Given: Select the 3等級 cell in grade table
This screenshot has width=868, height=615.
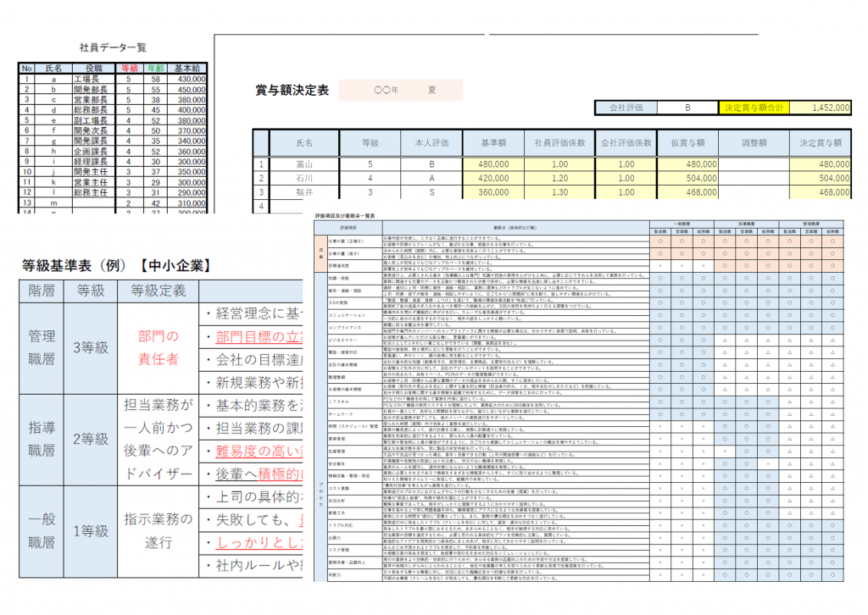Looking at the screenshot, I should pyautogui.click(x=89, y=346).
